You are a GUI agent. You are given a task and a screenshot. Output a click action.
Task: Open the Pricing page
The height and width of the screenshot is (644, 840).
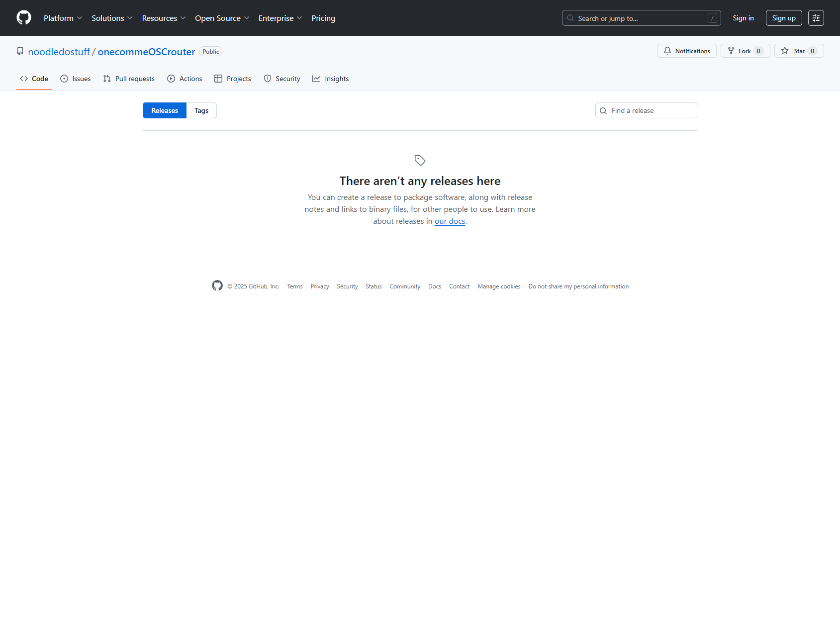click(x=323, y=18)
